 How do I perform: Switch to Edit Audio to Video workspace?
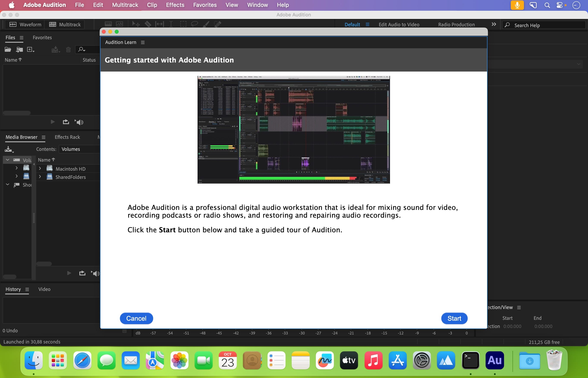399,25
